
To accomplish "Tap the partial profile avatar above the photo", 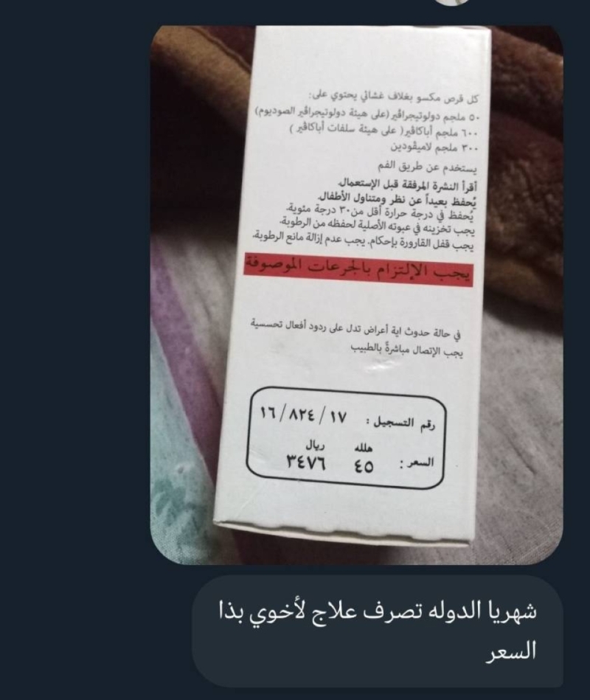I will (452, 1).
